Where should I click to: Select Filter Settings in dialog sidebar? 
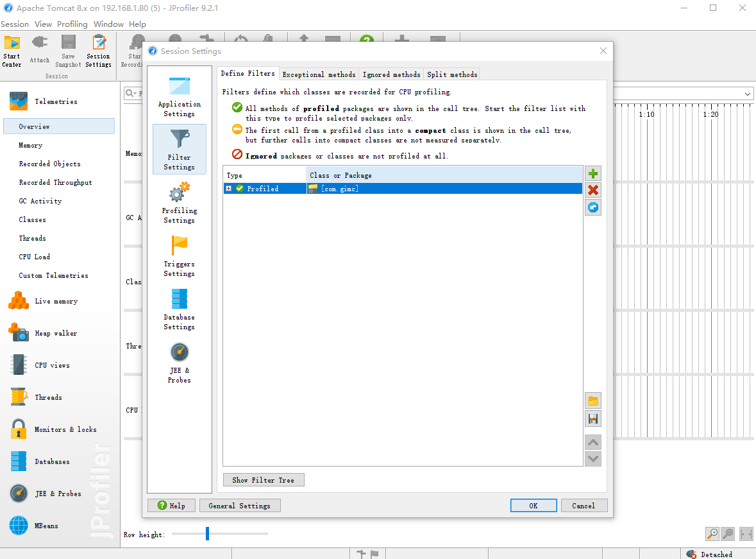(x=180, y=149)
